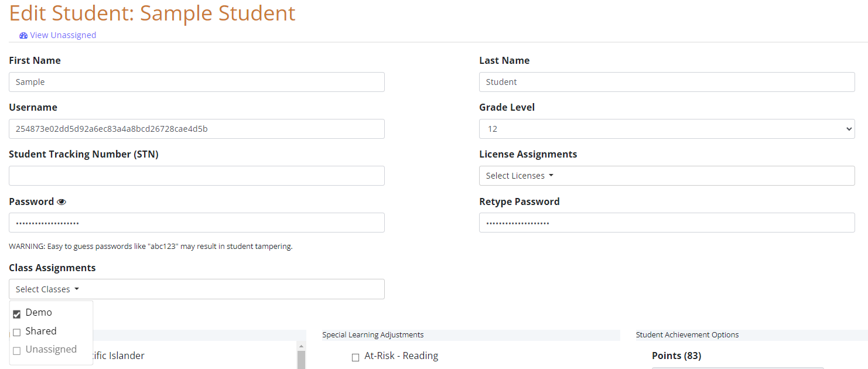Click the Password input field
This screenshot has width=868, height=369.
(x=197, y=223)
